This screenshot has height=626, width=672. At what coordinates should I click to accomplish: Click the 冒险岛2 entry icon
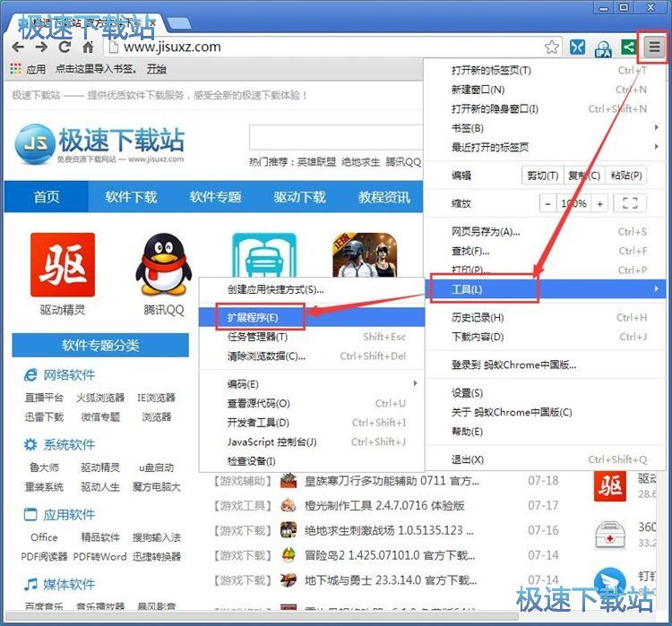[x=289, y=555]
